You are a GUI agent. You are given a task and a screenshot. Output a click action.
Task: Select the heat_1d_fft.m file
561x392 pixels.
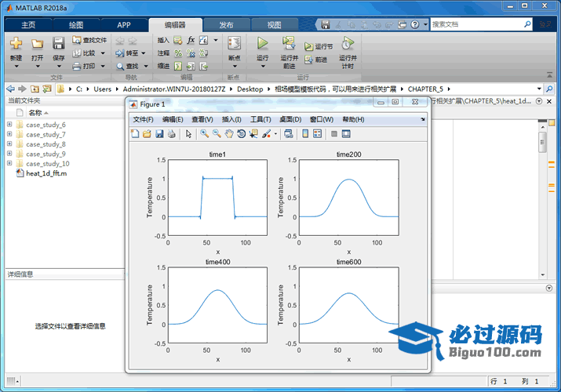pyautogui.click(x=46, y=173)
